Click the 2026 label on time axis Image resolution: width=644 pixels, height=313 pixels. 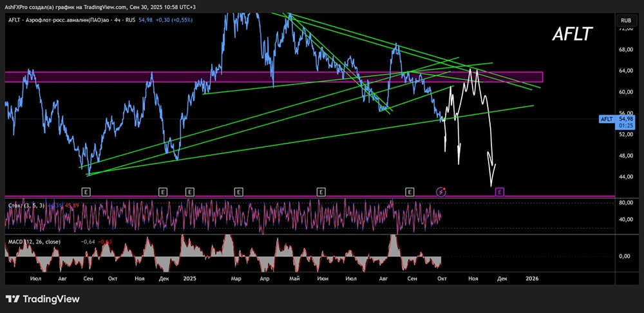(532, 278)
